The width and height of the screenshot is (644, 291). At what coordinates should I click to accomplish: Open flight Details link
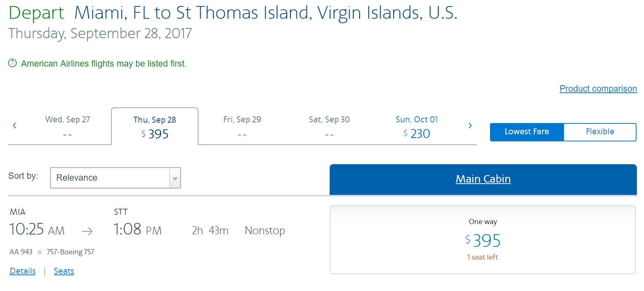coord(23,271)
